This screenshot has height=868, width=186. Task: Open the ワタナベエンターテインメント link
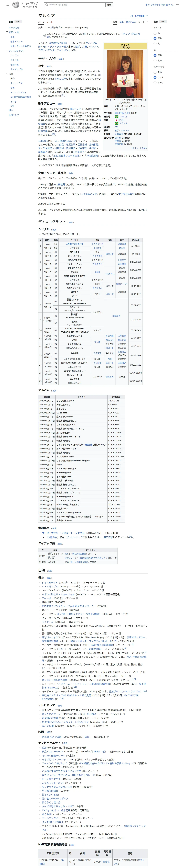point(54,50)
